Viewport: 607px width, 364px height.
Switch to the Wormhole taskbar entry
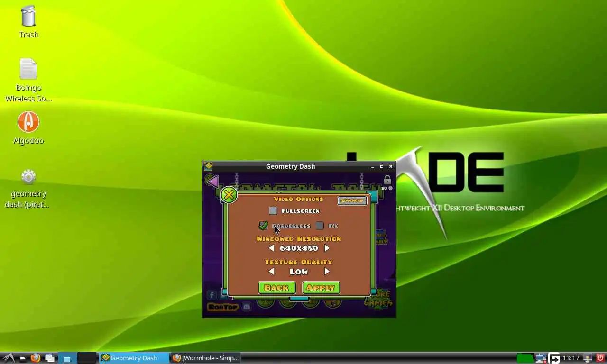206,358
